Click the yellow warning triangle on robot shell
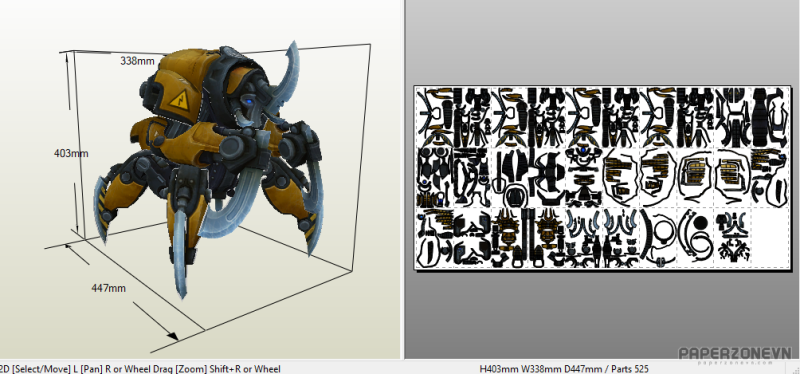The height and width of the screenshot is (374, 800). [180, 99]
